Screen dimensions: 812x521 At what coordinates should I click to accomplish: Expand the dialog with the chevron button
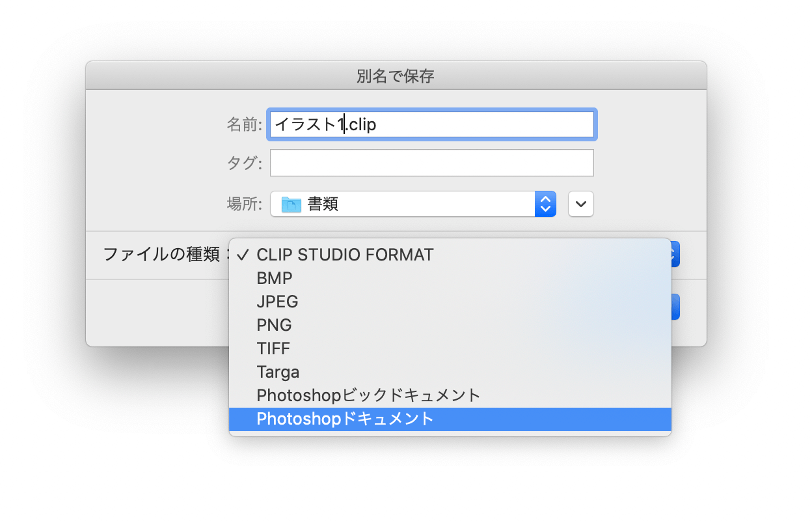580,203
